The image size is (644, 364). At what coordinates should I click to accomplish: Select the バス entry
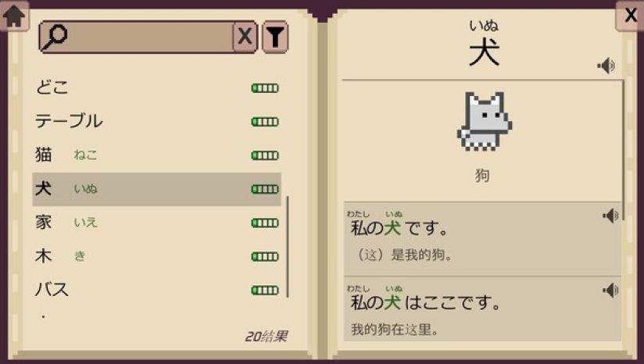point(156,290)
